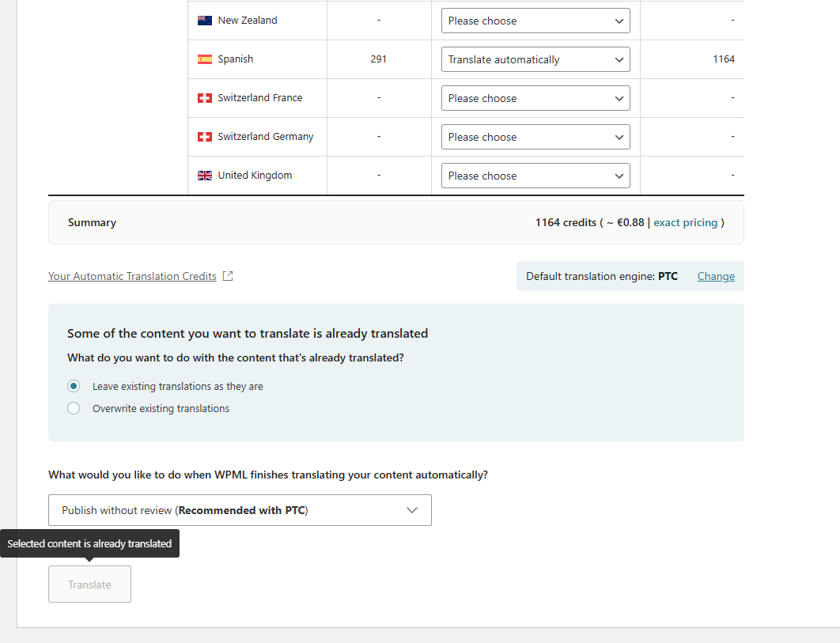Click the 'Switzerland Germany' language name
The height and width of the screenshot is (643, 840).
265,137
